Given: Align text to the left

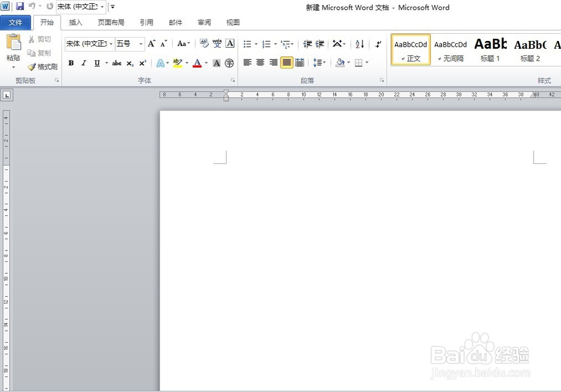Looking at the screenshot, I should click(x=247, y=63).
